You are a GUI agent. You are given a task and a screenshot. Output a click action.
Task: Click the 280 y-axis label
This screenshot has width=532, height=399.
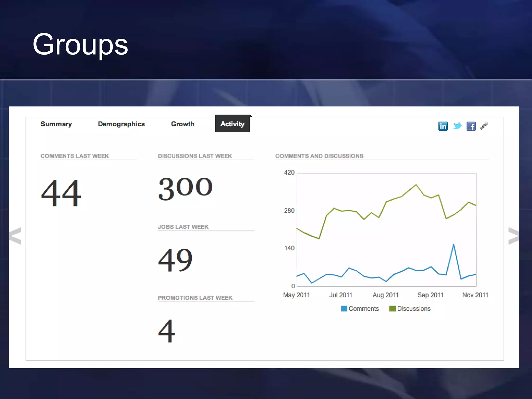tap(289, 210)
